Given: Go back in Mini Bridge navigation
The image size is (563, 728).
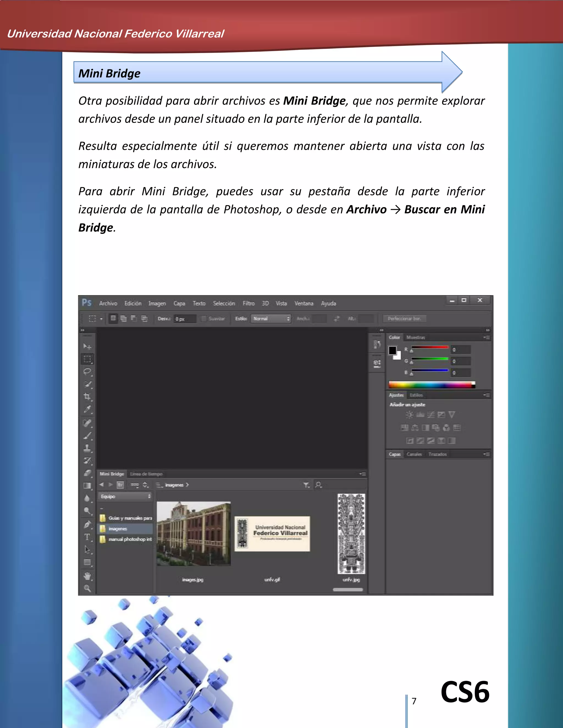Looking at the screenshot, I should [x=102, y=485].
